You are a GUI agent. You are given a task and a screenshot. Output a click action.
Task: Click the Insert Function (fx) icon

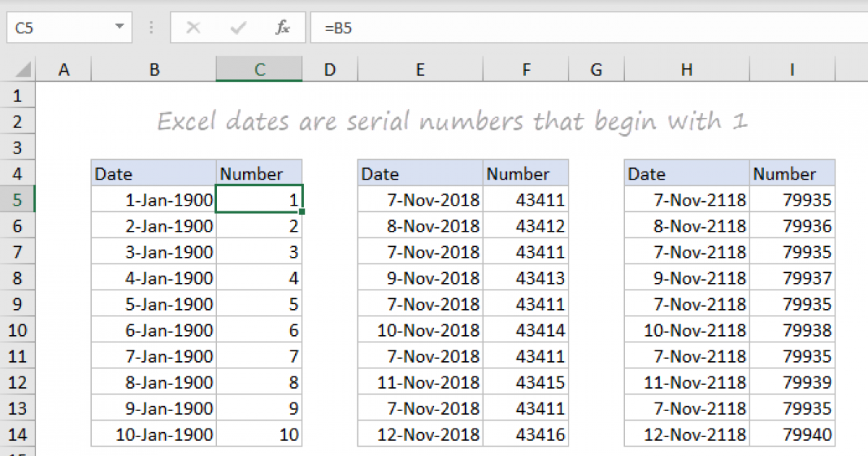282,28
